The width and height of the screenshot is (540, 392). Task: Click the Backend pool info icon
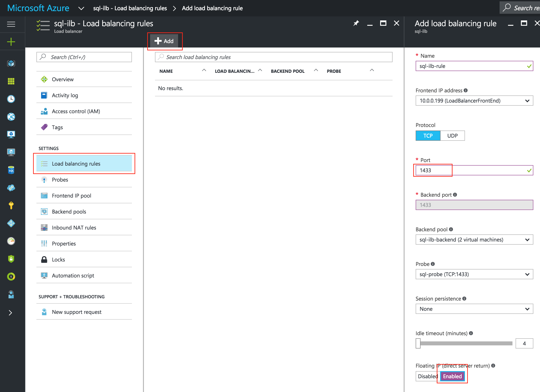[451, 229]
